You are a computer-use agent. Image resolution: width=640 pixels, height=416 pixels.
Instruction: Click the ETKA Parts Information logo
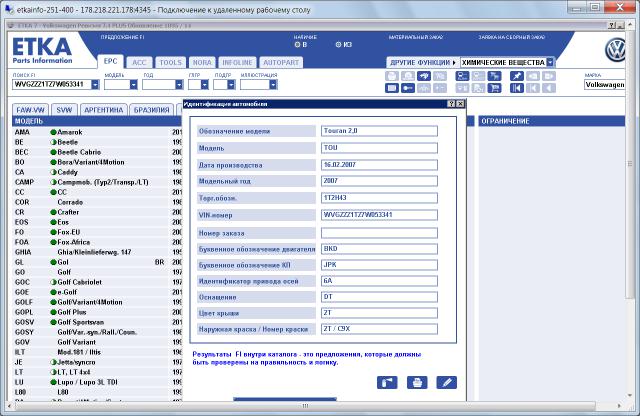click(x=42, y=51)
